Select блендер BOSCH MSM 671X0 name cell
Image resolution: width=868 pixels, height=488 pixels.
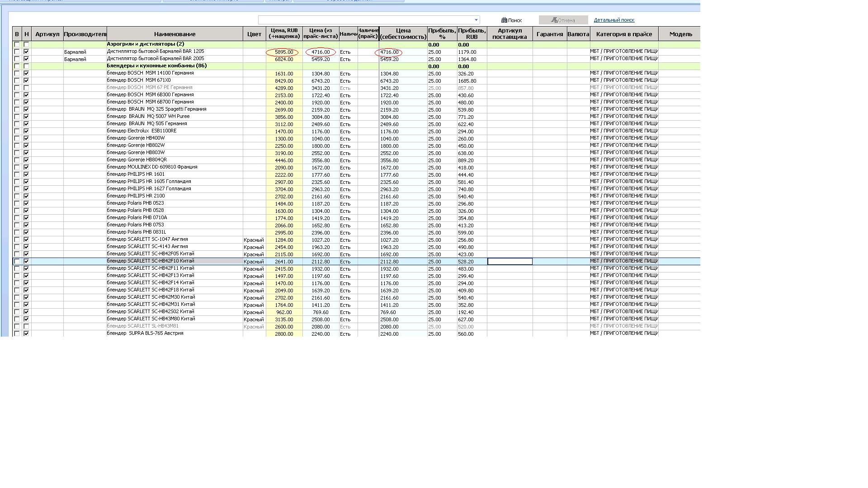[x=175, y=80]
